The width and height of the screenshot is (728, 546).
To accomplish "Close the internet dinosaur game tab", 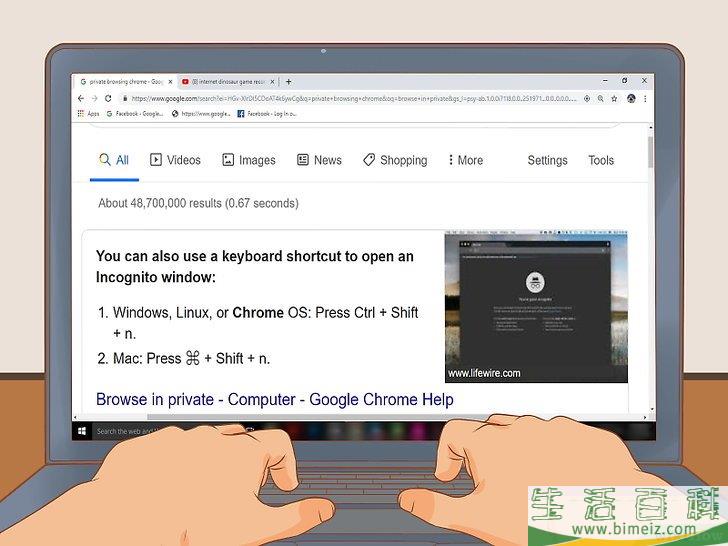I will coord(273,82).
